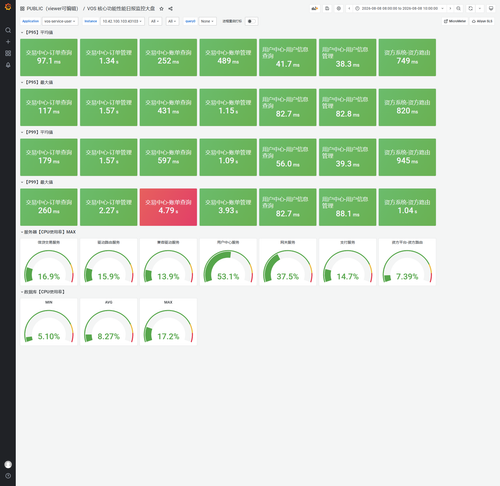Click the instance variable label
The width and height of the screenshot is (500, 486).
[x=91, y=21]
